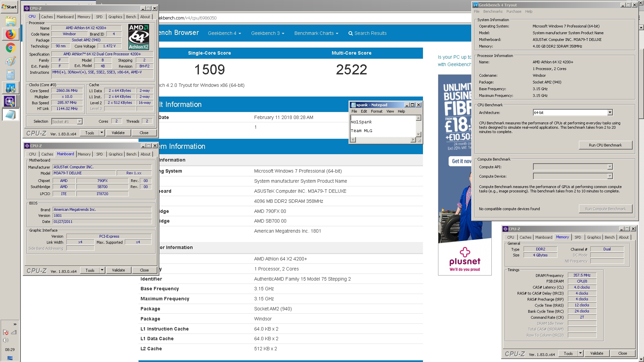Open Caches tab in top CPU-Z window

pos(47,17)
